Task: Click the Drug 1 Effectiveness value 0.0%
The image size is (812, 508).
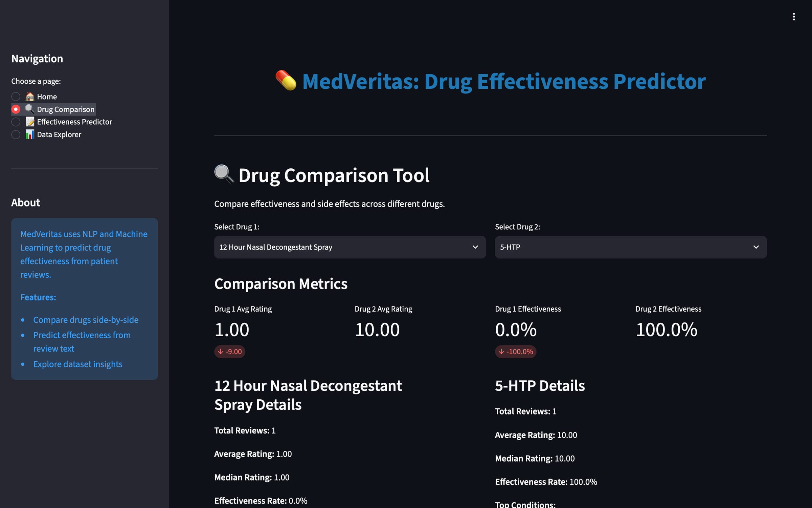Action: coord(516,330)
